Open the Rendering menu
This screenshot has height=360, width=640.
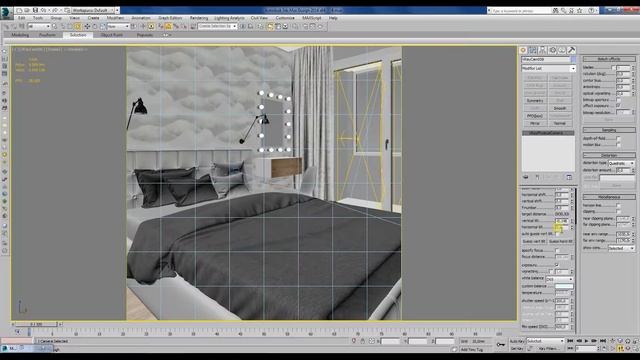click(199, 18)
